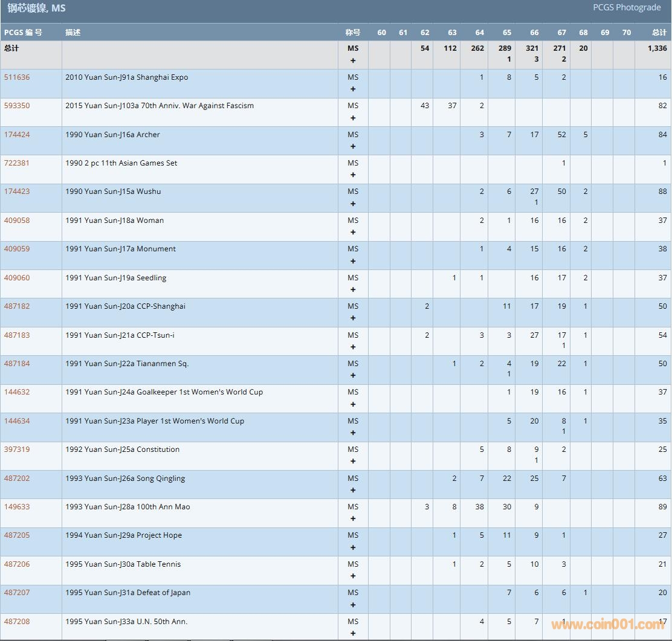Viewport: 672px width, 641px height.
Task: Open PCGS number 593350 link
Action: 17,106
